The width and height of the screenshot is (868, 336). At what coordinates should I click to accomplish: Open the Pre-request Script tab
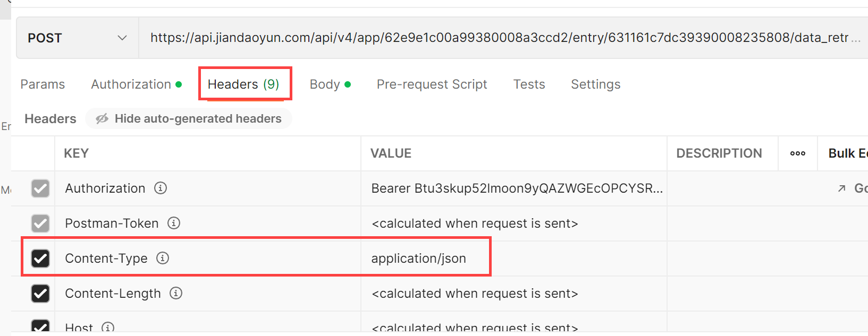point(432,84)
